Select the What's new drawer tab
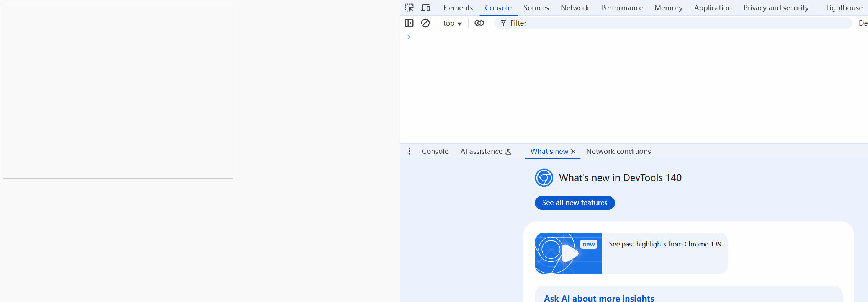The width and height of the screenshot is (868, 302). [549, 151]
